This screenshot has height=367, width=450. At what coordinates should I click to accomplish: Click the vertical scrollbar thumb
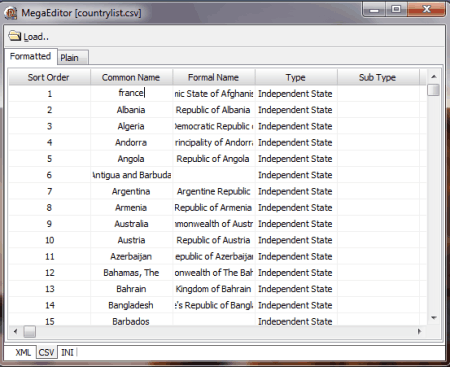coord(434,90)
